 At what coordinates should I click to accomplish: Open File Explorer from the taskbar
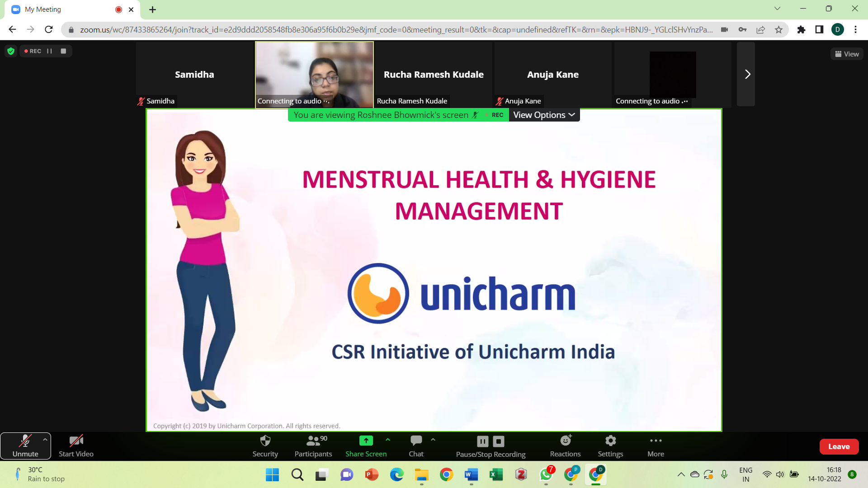coord(421,474)
